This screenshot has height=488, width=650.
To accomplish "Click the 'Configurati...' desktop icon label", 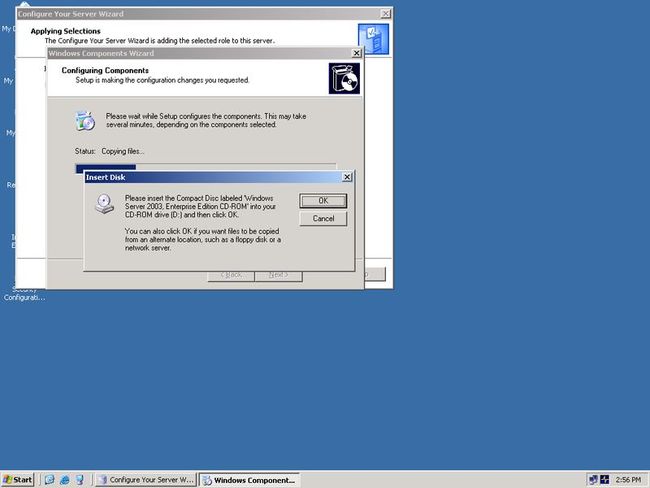I will (24, 298).
